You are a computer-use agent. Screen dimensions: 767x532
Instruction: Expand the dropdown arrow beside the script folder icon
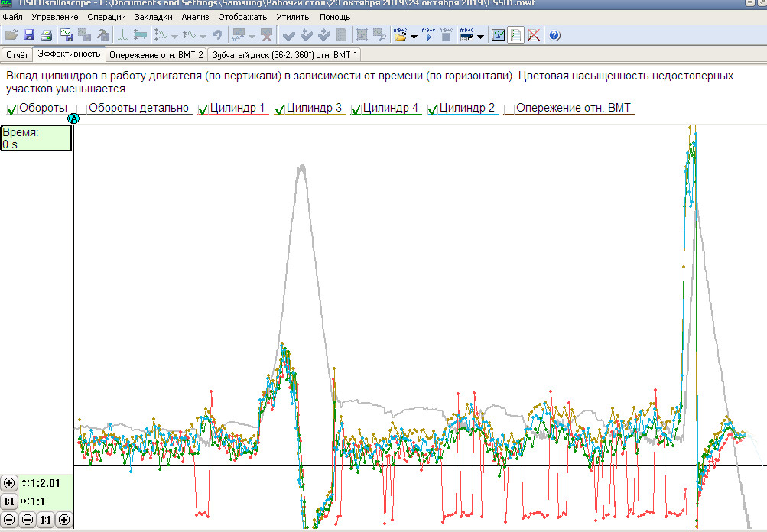[x=414, y=36]
